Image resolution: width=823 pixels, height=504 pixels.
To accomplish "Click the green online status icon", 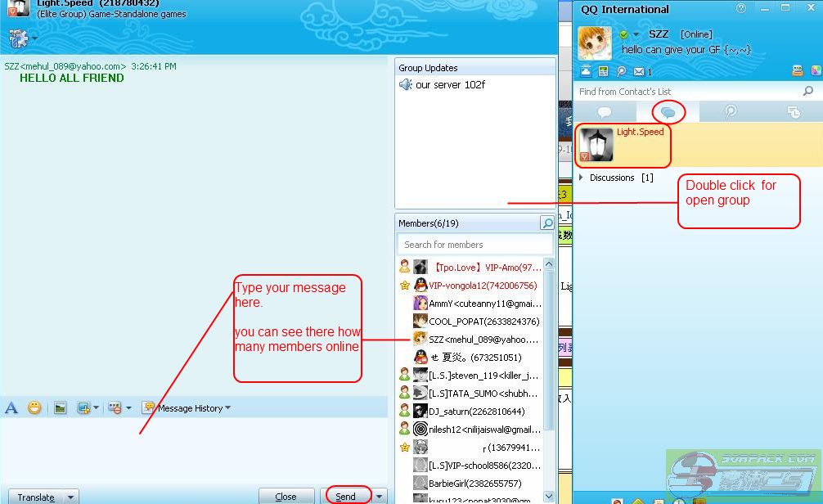I will pyautogui.click(x=623, y=34).
